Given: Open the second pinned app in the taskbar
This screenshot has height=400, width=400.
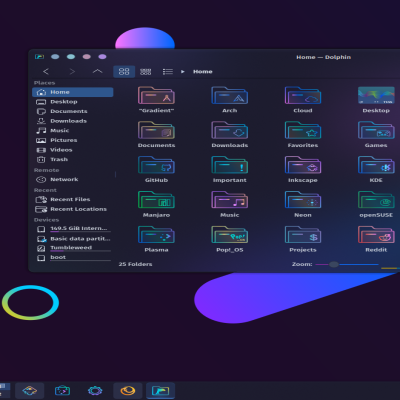Looking at the screenshot, I should pyautogui.click(x=62, y=390).
